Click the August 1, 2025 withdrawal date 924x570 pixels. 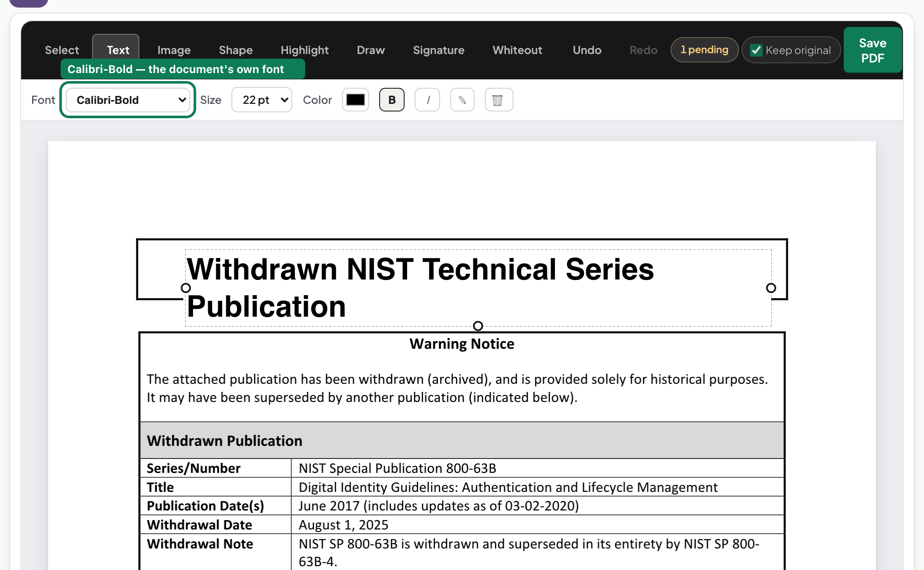pyautogui.click(x=343, y=525)
